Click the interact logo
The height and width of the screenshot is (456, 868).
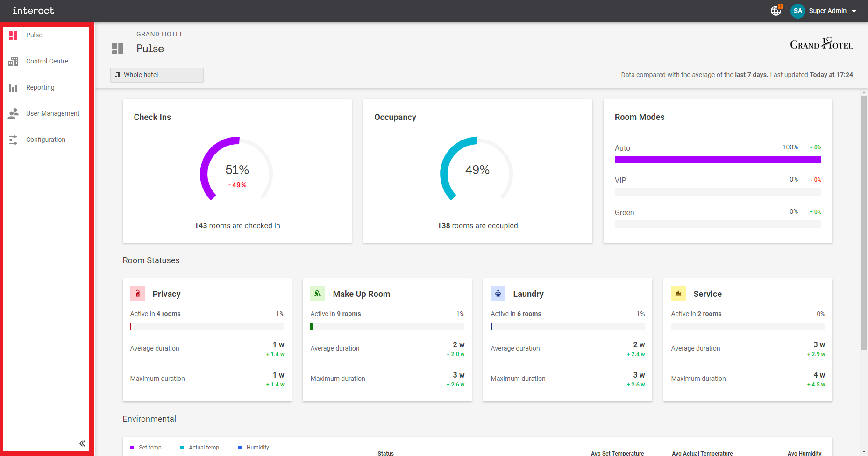[33, 10]
